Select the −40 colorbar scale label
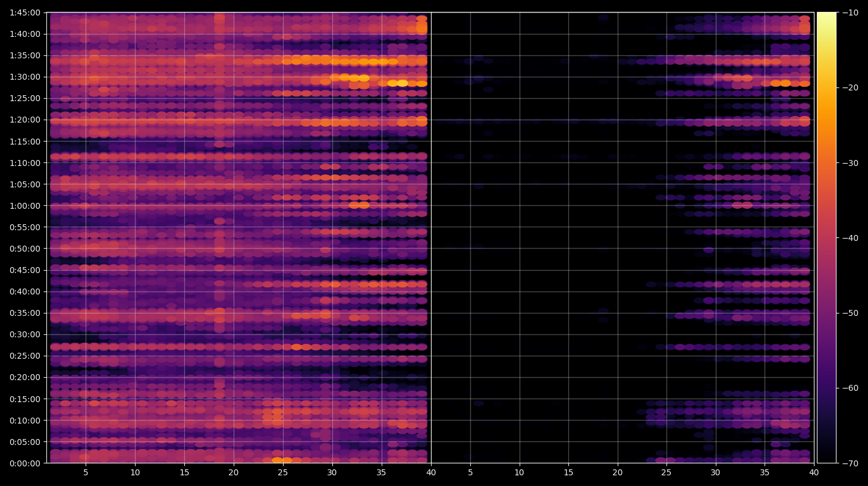Screen dimensions: 868x486 pos(851,238)
